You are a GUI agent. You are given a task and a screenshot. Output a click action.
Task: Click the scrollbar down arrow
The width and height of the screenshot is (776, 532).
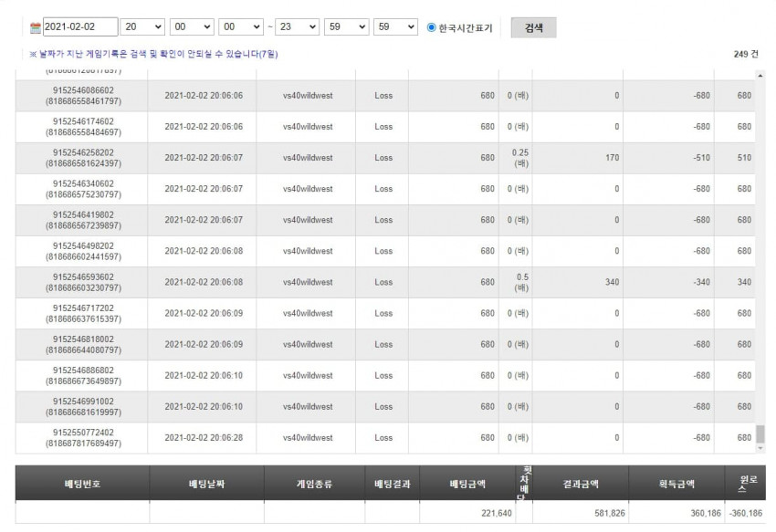click(x=760, y=448)
